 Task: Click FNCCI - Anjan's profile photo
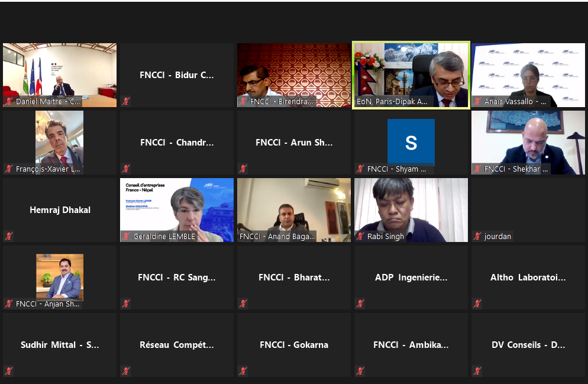click(x=59, y=277)
